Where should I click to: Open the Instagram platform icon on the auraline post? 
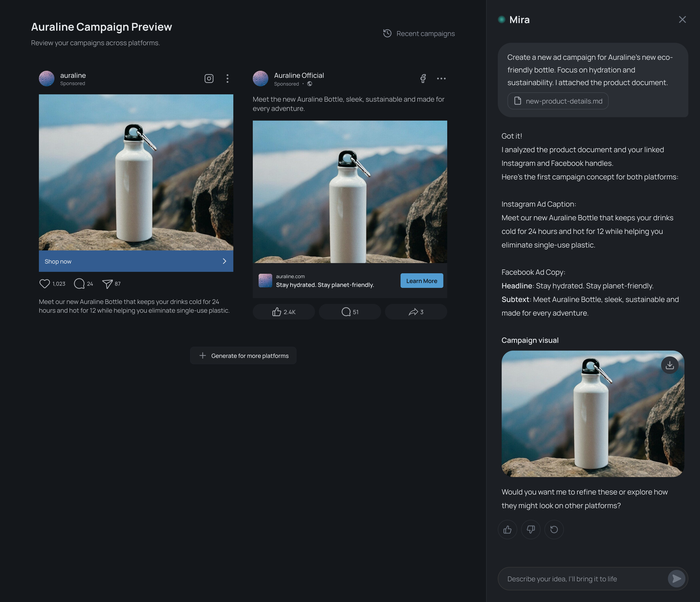[209, 79]
